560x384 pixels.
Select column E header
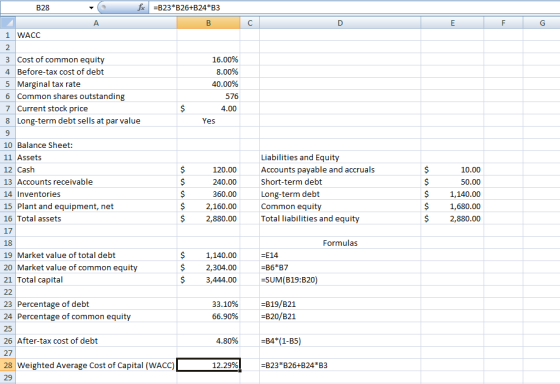click(x=452, y=23)
